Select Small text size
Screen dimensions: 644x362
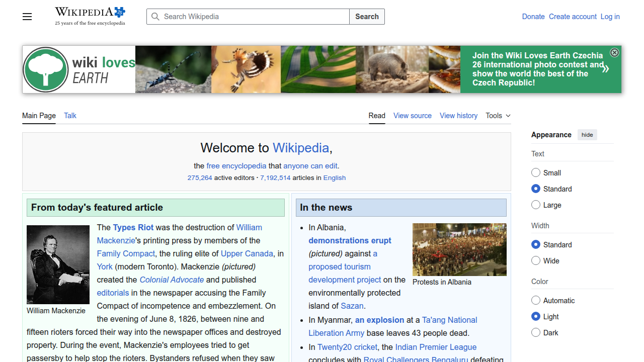(536, 172)
